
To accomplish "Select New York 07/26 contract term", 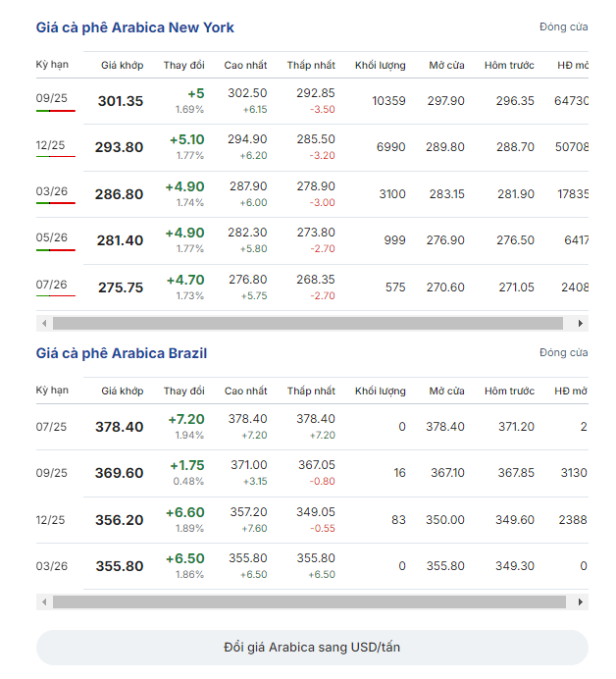I will point(52,285).
